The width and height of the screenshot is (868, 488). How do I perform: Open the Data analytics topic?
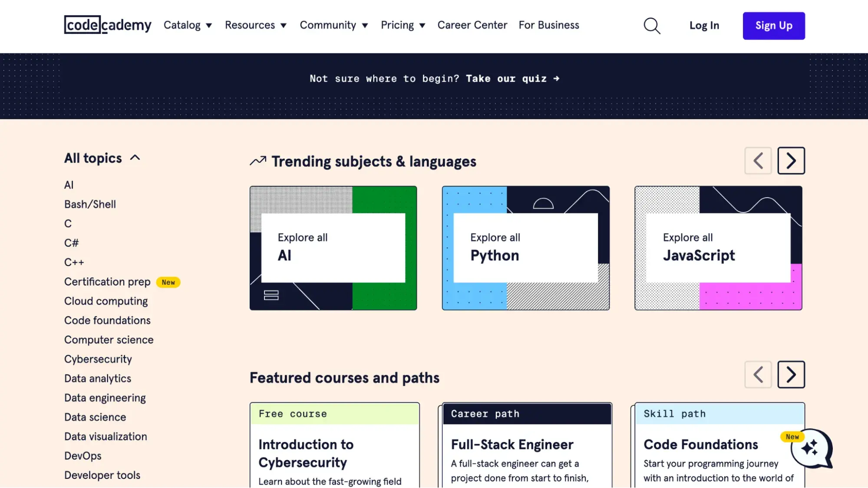tap(97, 378)
